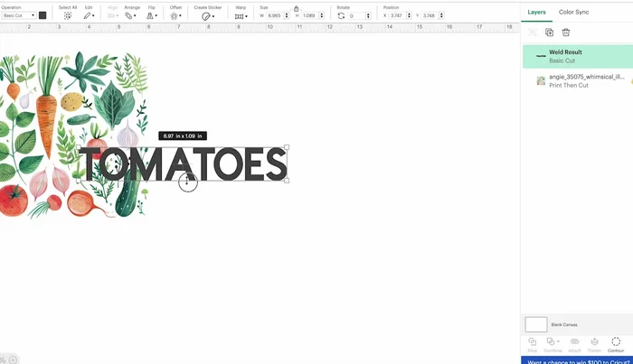Click the Rotate circular arrows icon
This screenshot has height=364, width=633.
[x=341, y=15]
